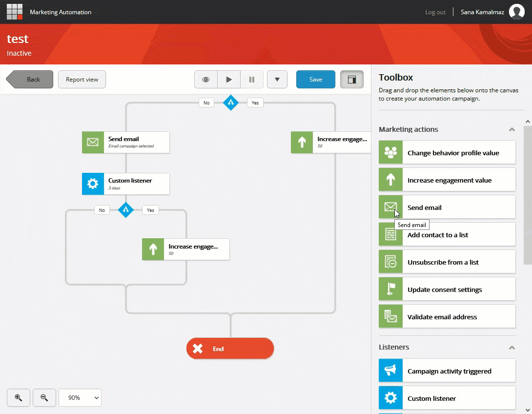Click the End node X icon

click(x=198, y=349)
